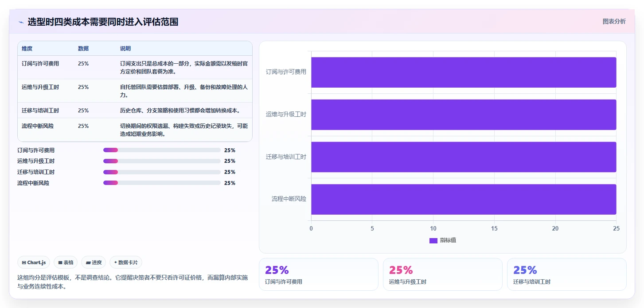This screenshot has width=644, height=308.
Task: Click the 运维与升级工时 bar in the chart
Action: pos(464,115)
